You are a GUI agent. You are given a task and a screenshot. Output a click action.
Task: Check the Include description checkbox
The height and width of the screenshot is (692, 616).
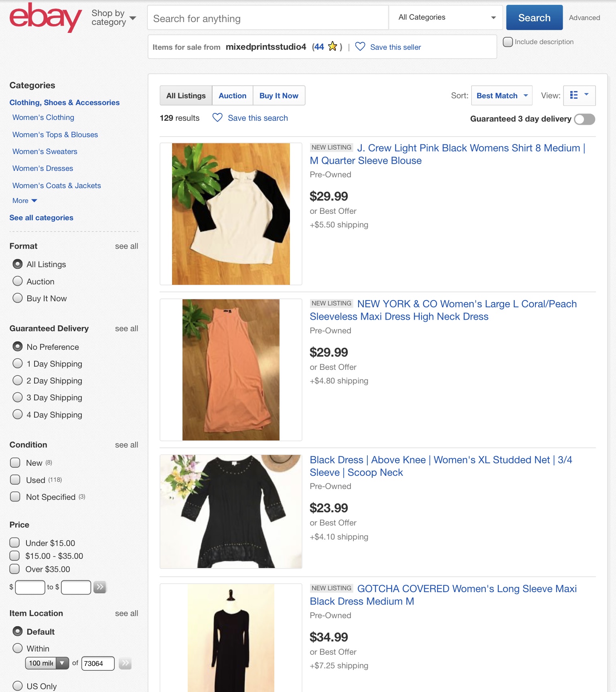508,42
